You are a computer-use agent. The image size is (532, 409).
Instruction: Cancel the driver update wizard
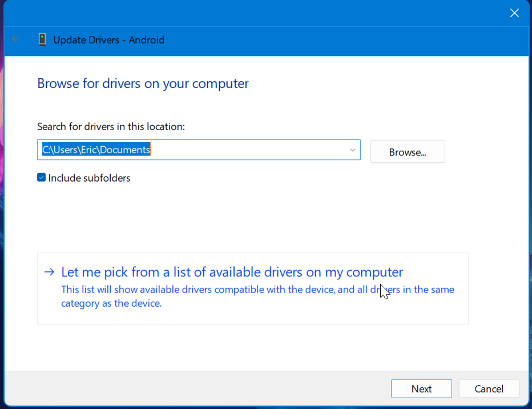489,388
